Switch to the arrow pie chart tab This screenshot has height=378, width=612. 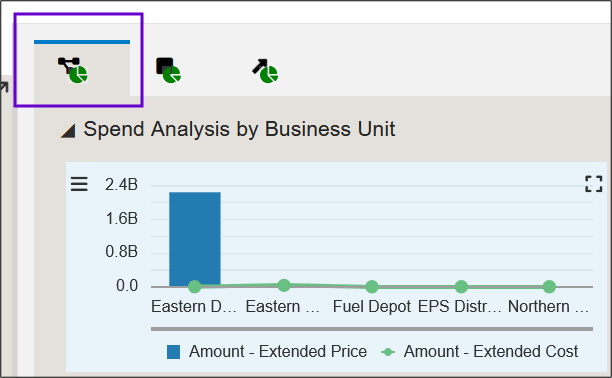(265, 71)
